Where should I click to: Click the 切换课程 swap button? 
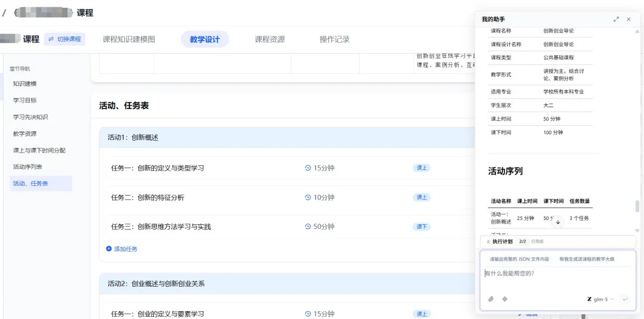tap(65, 39)
